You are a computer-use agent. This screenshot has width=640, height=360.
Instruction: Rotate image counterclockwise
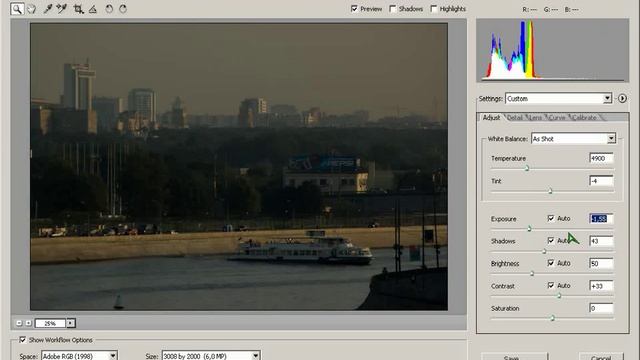(x=109, y=9)
